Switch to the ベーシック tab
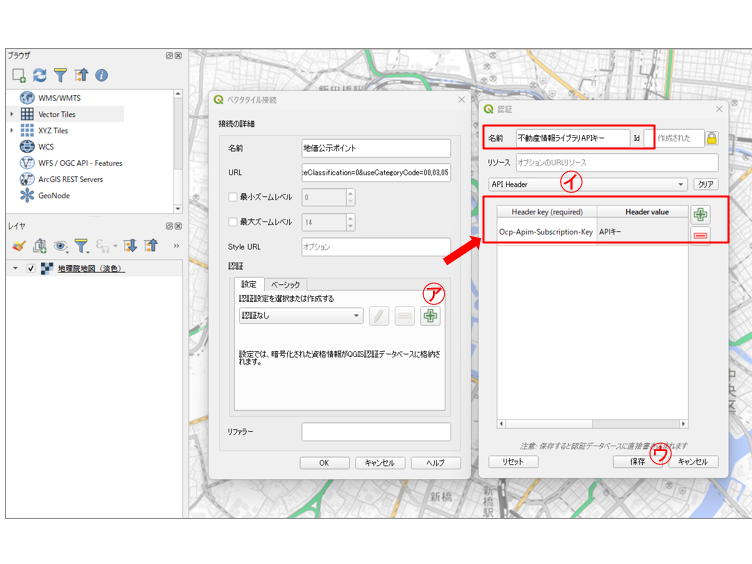This screenshot has height=564, width=752. [285, 285]
